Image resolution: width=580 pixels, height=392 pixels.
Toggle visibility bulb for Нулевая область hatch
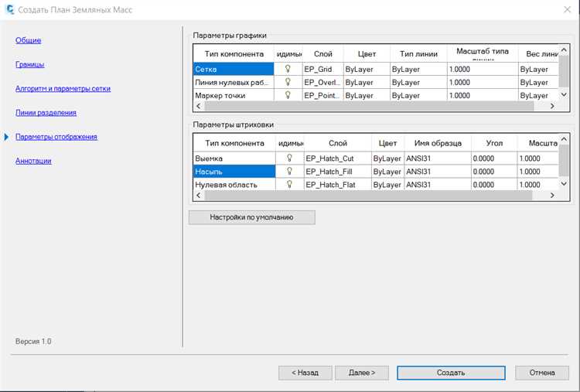coord(290,185)
